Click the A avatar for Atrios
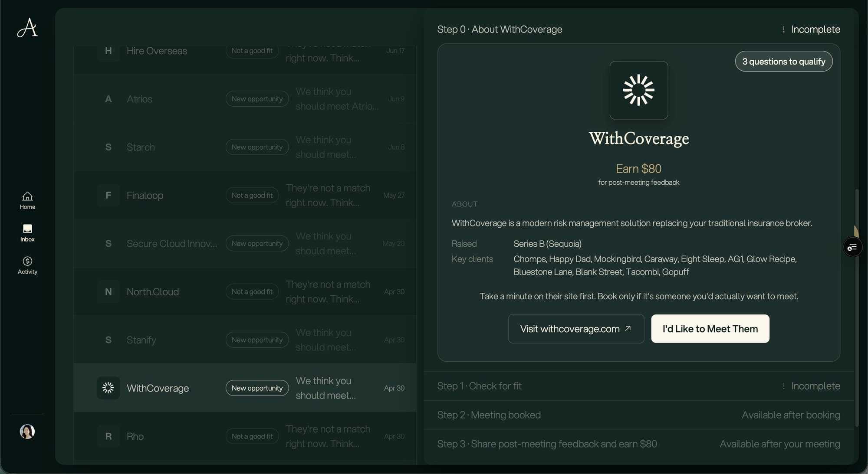 108,99
